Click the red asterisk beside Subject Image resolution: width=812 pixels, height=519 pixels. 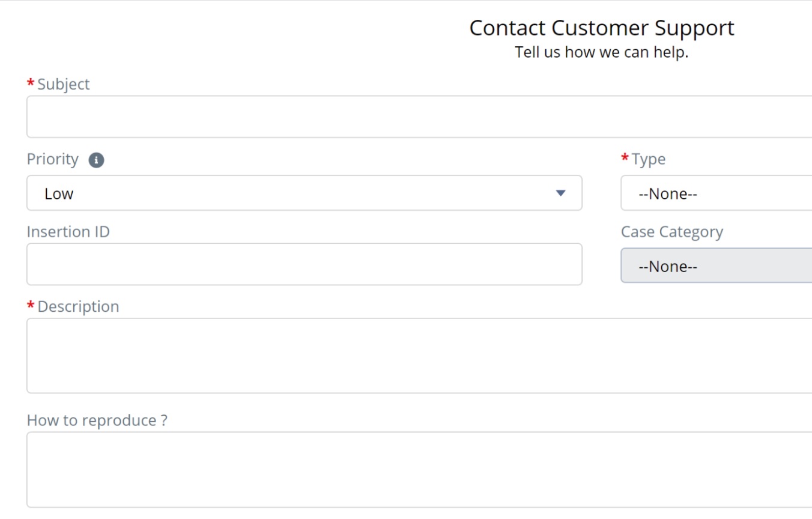pyautogui.click(x=31, y=83)
